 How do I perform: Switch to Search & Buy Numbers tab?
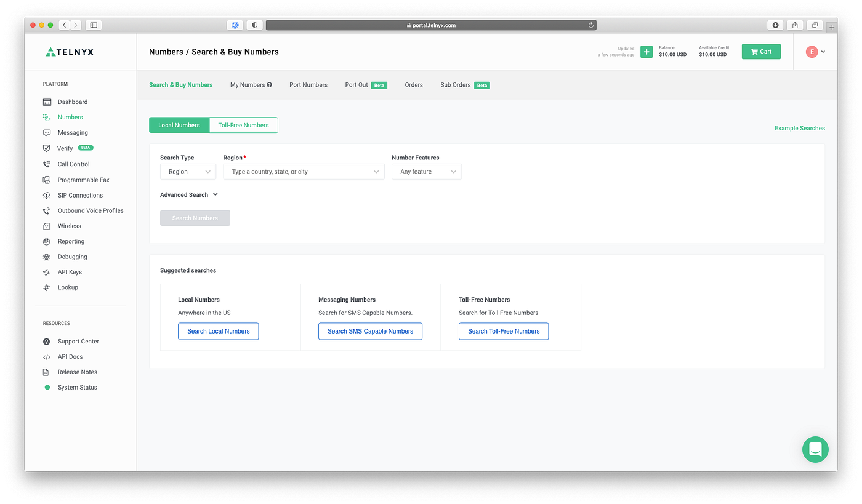coord(181,85)
